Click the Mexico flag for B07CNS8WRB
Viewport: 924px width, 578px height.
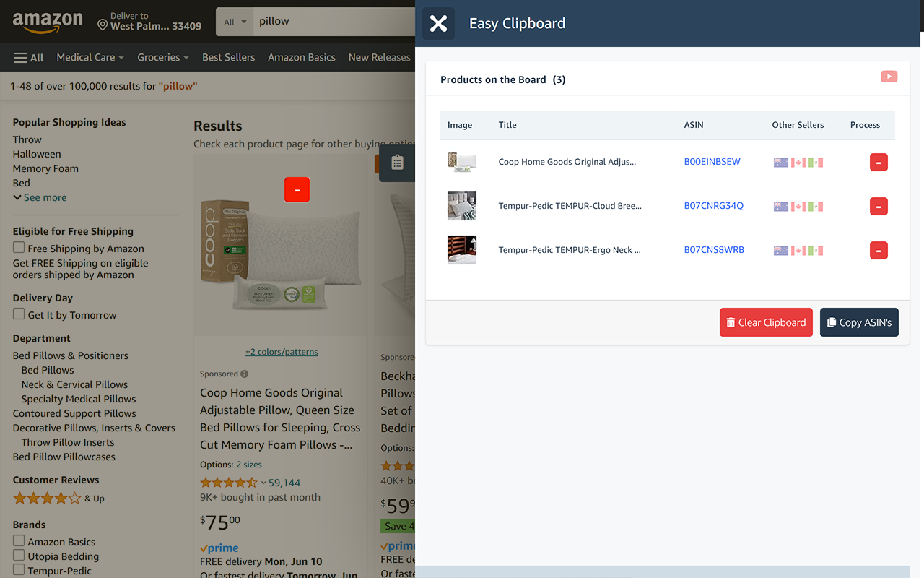click(816, 251)
